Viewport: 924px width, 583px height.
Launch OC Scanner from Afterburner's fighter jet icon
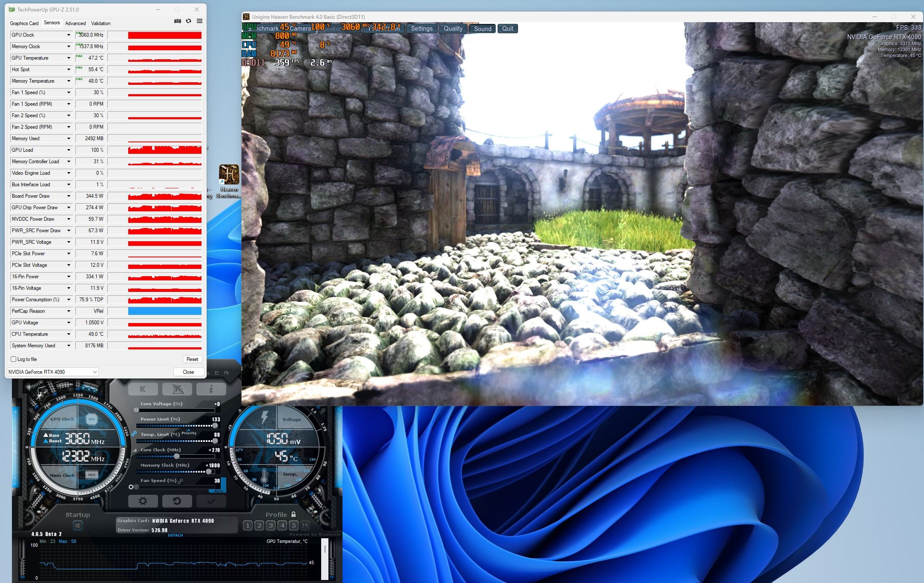[177, 389]
